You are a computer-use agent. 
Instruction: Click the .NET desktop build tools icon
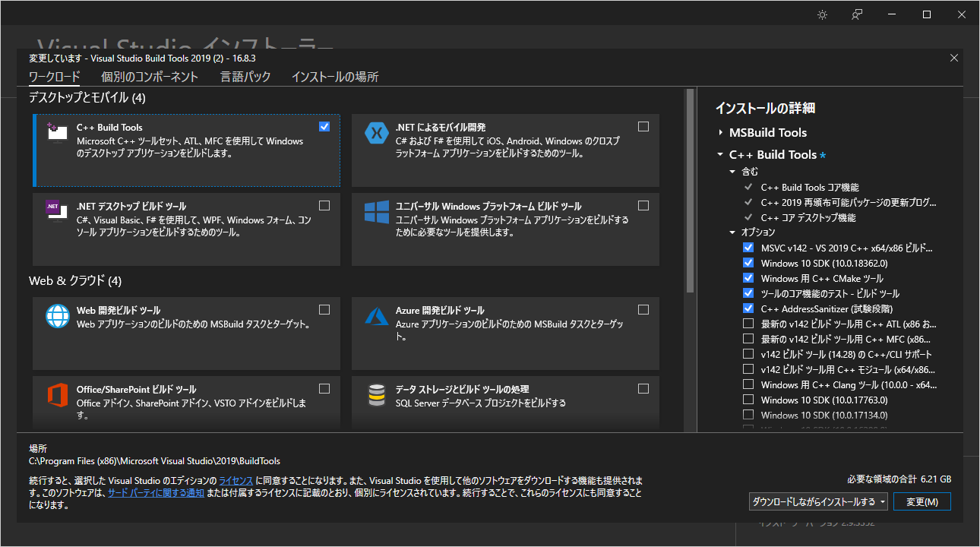pos(58,211)
